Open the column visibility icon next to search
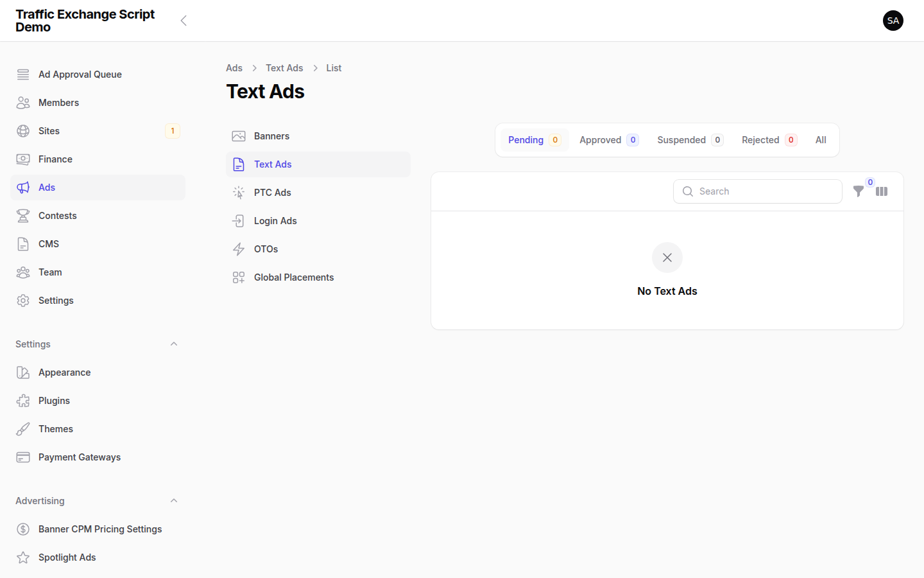Image resolution: width=924 pixels, height=578 pixels. click(x=882, y=191)
